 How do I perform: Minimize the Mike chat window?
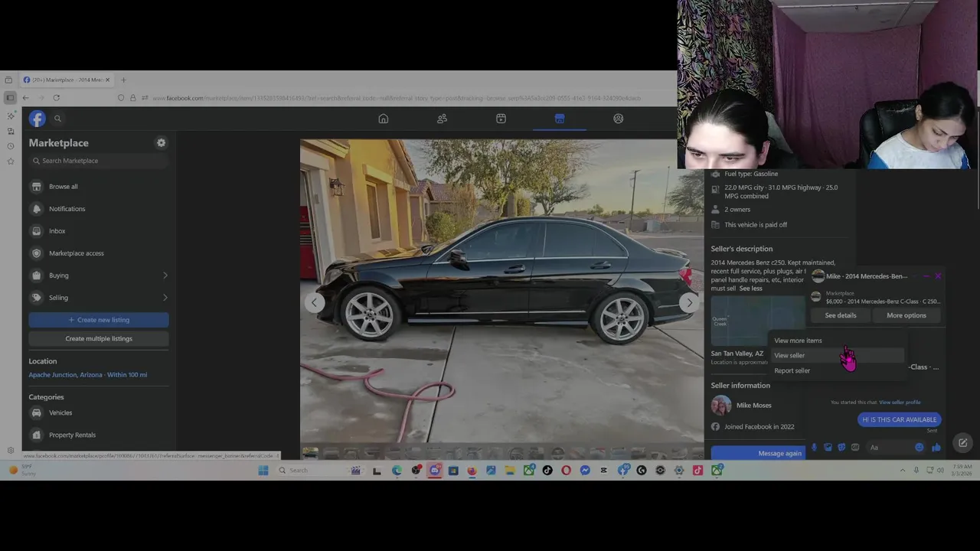[x=926, y=276]
